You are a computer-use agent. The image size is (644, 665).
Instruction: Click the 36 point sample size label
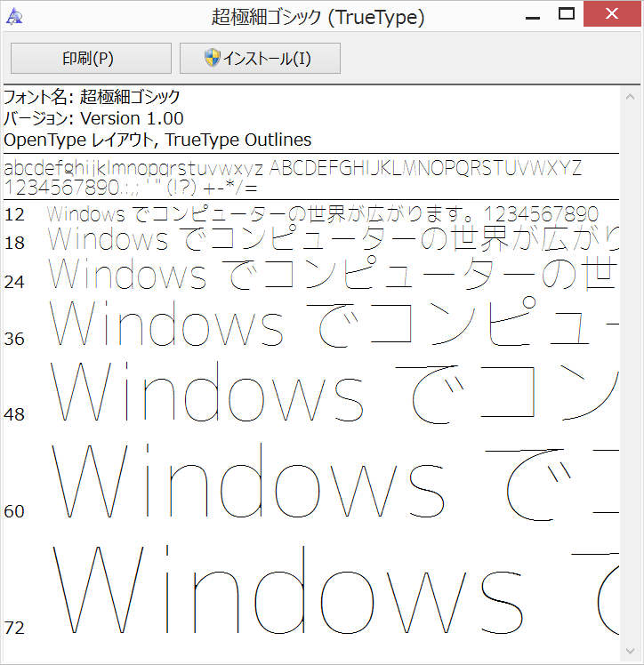(14, 339)
